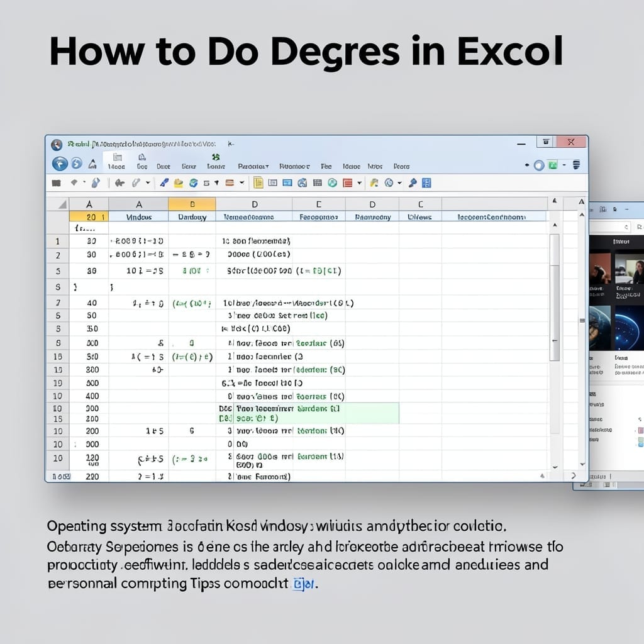Click the clock icon in the toolbar
644x644 pixels.
(389, 183)
